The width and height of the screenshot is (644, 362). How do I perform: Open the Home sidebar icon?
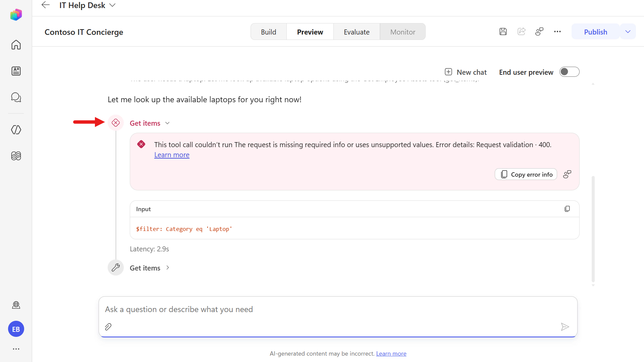pyautogui.click(x=16, y=45)
